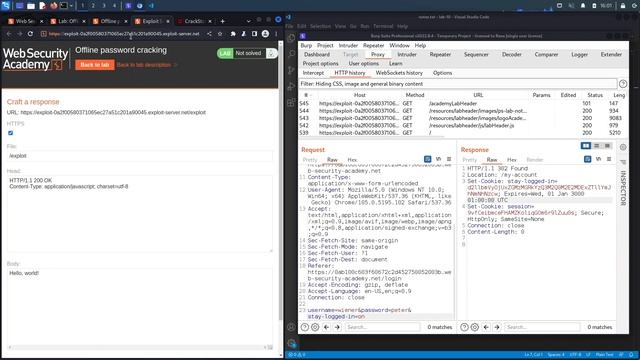Viewport: 640px width, 360px height.
Task: Open VS Code Search sidebar icon
Action: 291,54
